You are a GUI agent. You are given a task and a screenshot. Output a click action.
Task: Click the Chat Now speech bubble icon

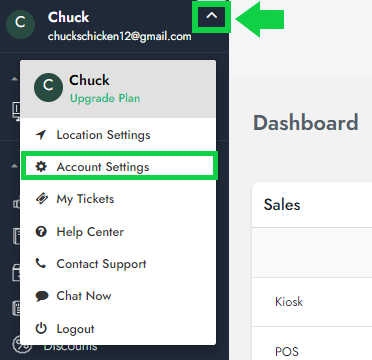tap(42, 296)
